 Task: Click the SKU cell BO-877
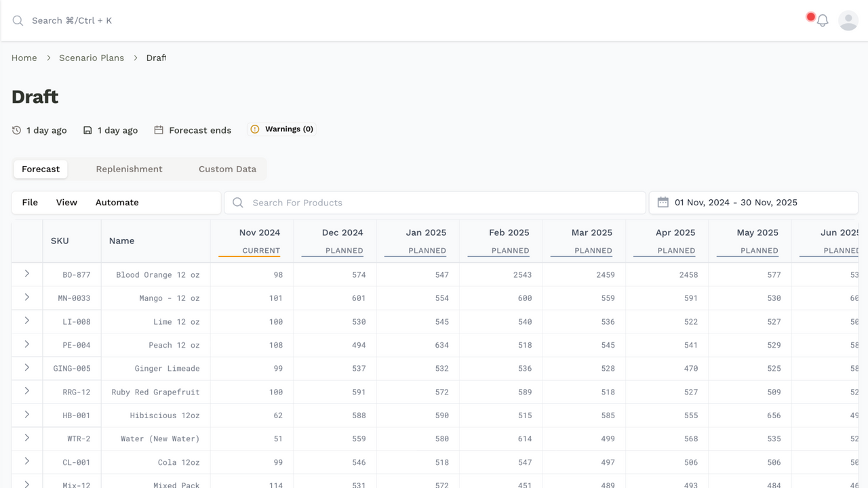(x=72, y=275)
